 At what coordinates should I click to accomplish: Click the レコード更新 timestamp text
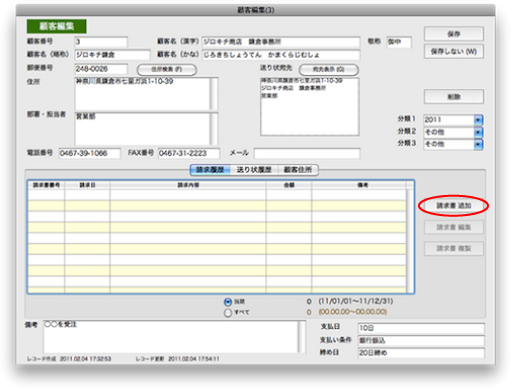point(177,359)
